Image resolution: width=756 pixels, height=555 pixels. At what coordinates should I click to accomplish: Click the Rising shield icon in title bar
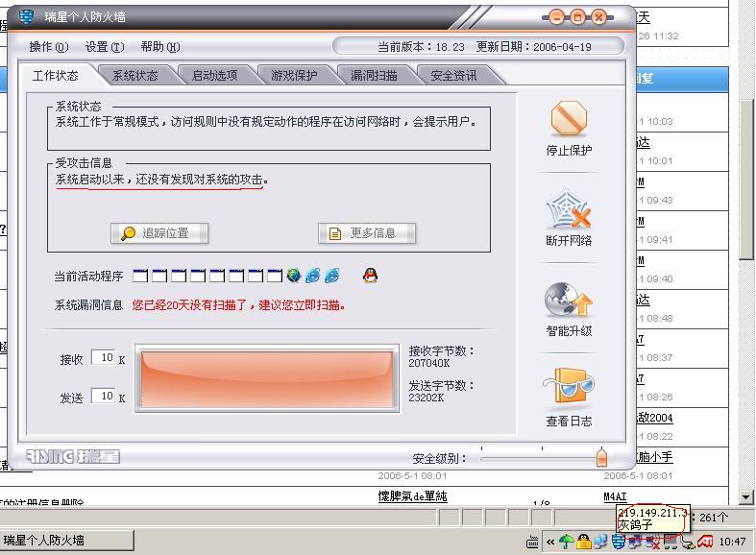27,17
